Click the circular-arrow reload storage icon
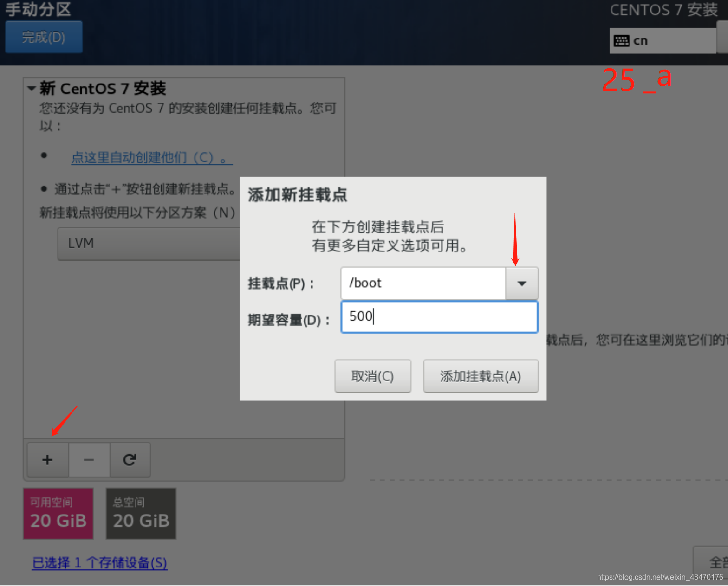 (x=130, y=460)
